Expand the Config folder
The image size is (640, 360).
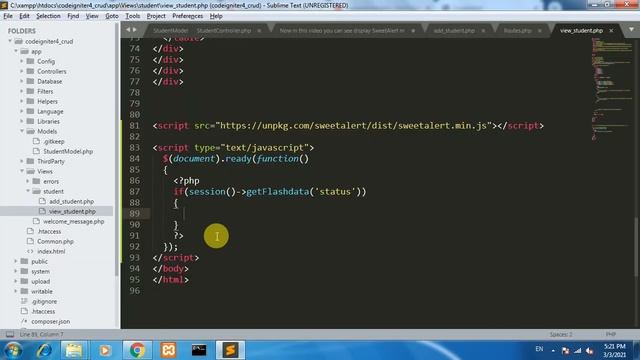[22, 61]
